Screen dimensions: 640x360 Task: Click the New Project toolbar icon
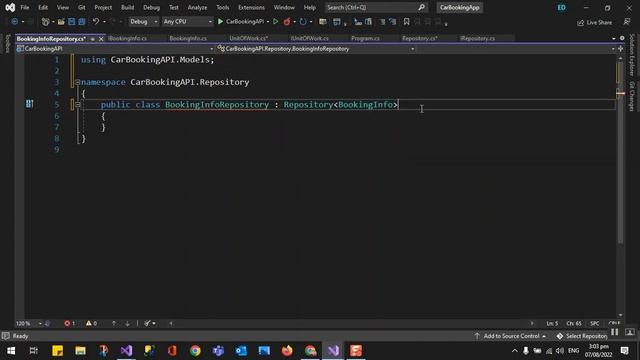[45, 22]
